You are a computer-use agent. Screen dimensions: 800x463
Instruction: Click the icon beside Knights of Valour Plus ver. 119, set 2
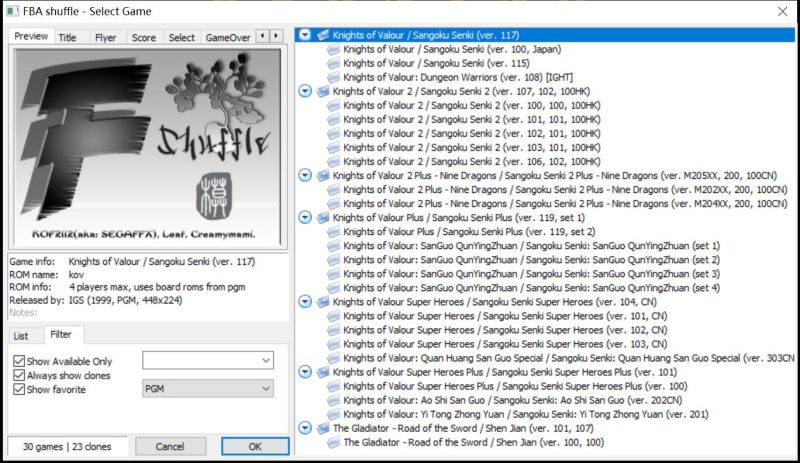point(333,232)
